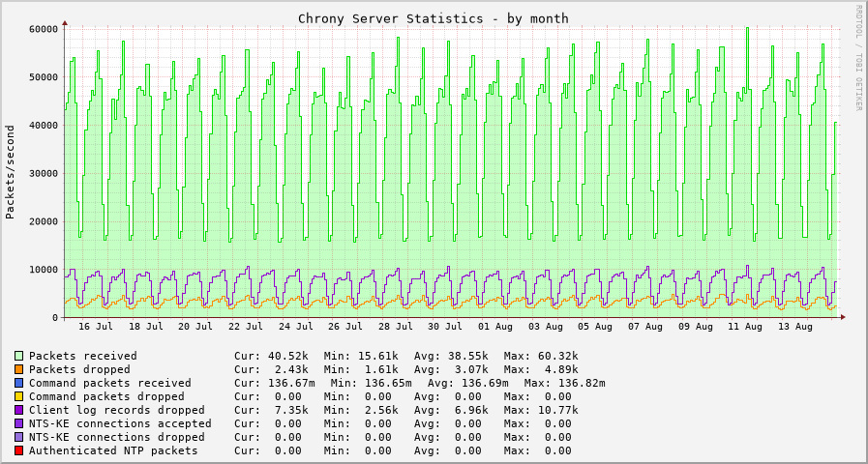Click the 'Packets received' legend label
Viewport: 868px width, 464px height.
tap(83, 356)
